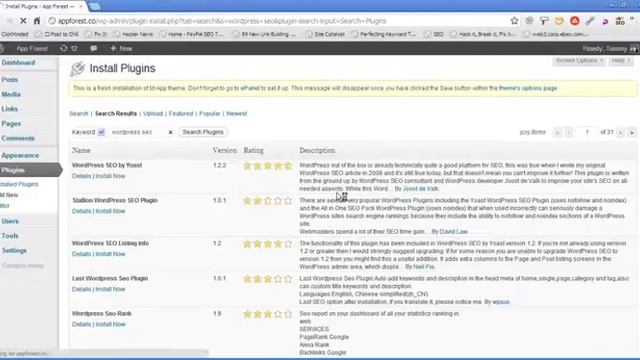View details for Last Wordpress Seo Plugin

[x=81, y=289]
